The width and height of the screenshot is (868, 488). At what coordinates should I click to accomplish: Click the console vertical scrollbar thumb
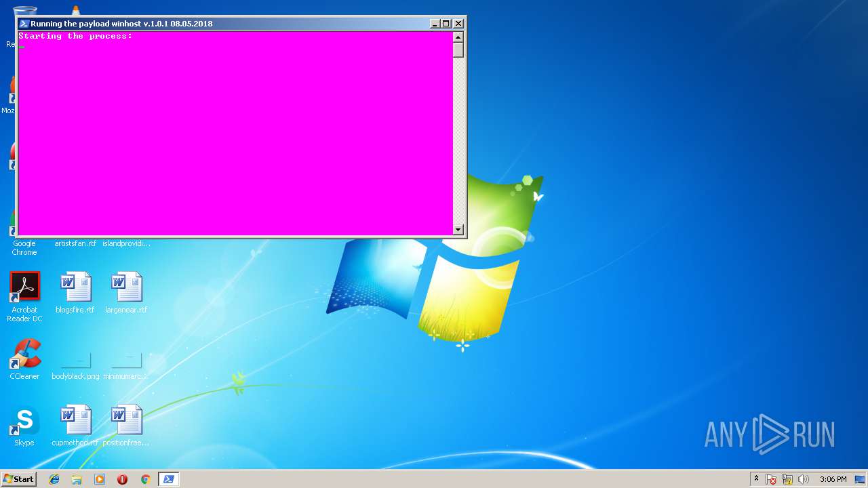point(458,50)
